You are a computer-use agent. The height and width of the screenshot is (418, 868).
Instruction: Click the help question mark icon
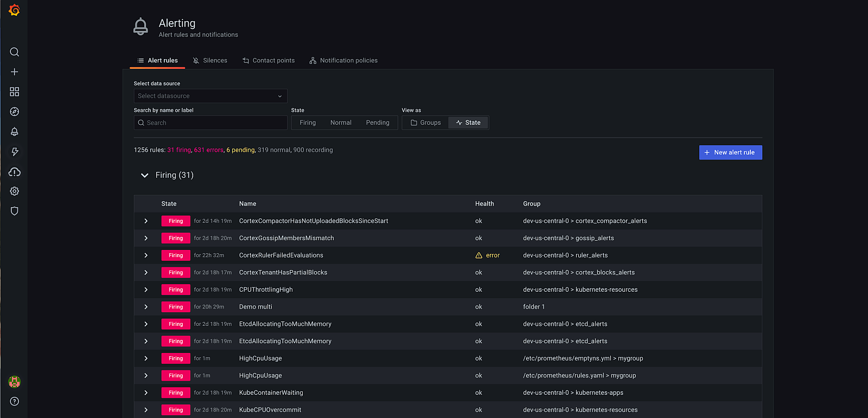pos(15,401)
